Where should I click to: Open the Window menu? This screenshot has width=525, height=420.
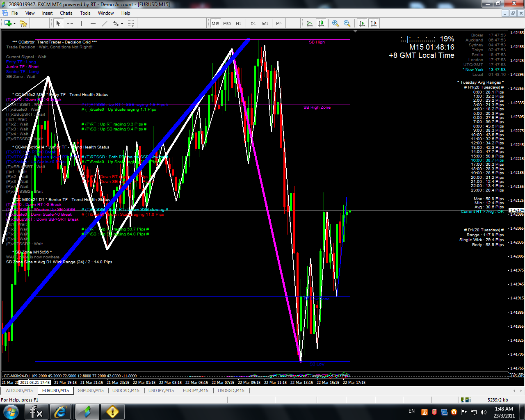click(106, 13)
